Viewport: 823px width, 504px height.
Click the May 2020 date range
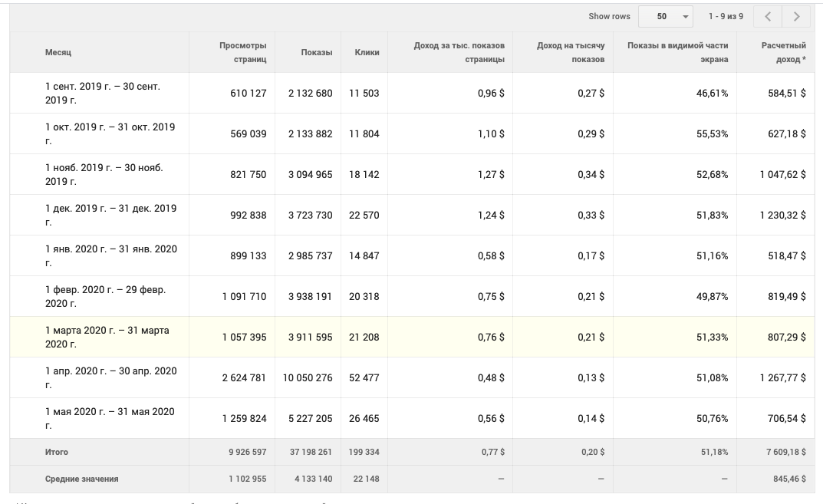point(109,419)
